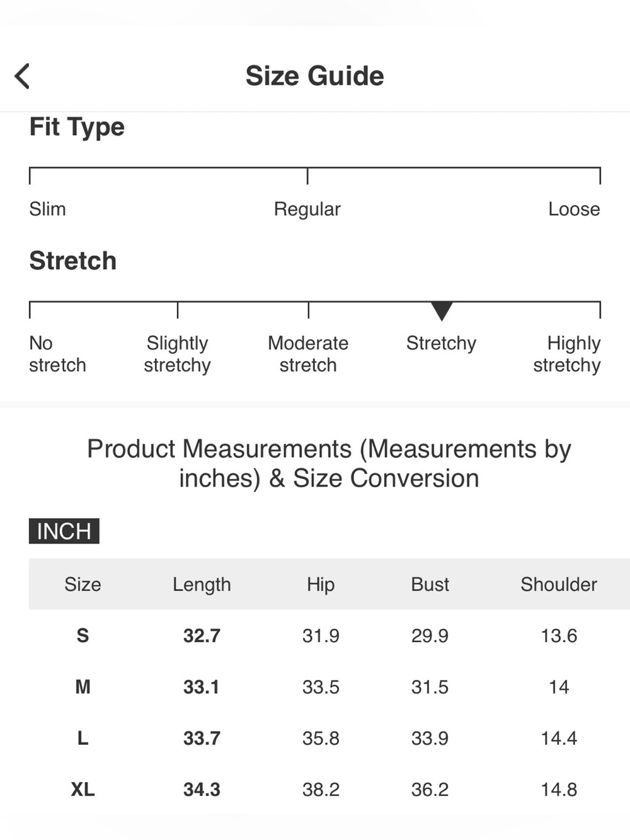This screenshot has height=840, width=630.
Task: Click the Length column header
Action: tap(202, 585)
